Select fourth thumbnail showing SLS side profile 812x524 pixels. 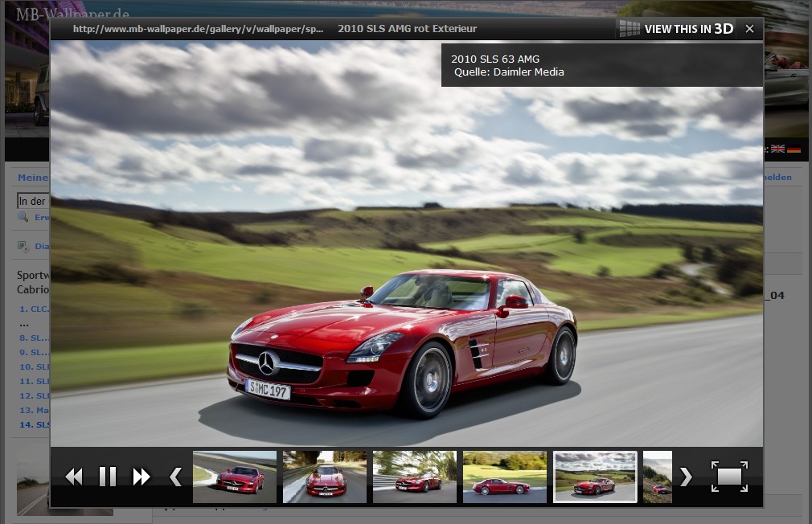click(505, 477)
